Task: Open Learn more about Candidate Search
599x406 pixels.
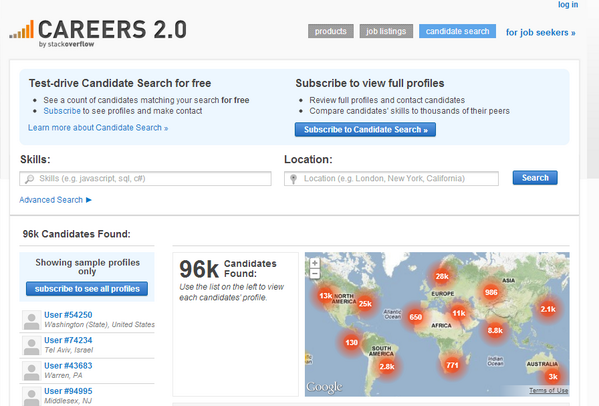Action: click(x=98, y=128)
